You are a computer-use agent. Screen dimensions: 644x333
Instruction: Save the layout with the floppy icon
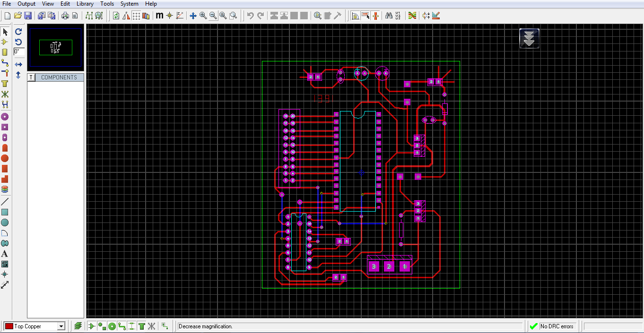pos(28,16)
